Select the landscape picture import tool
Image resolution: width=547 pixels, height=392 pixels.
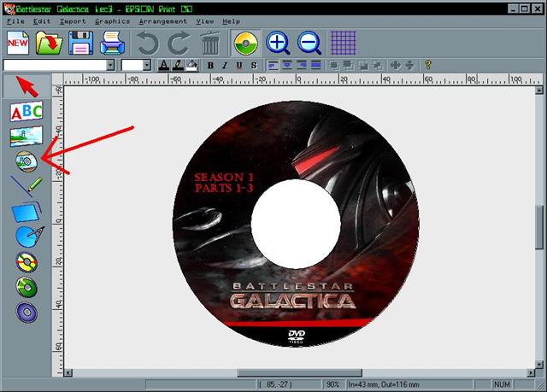coord(26,137)
